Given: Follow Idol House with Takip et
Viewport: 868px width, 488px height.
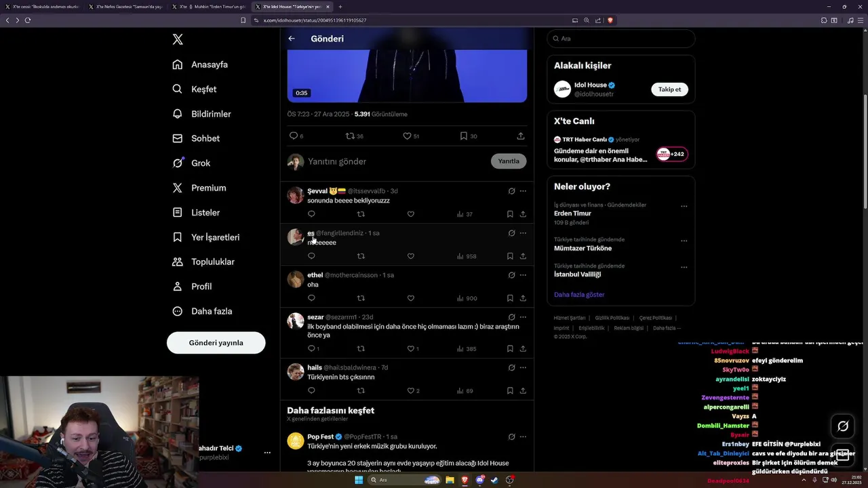Looking at the screenshot, I should pos(670,89).
